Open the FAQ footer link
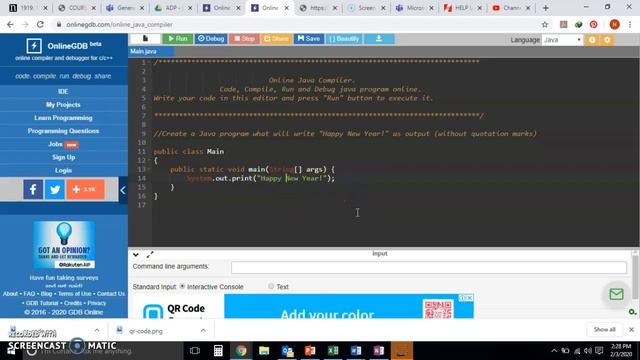The height and width of the screenshot is (360, 640). (29, 294)
